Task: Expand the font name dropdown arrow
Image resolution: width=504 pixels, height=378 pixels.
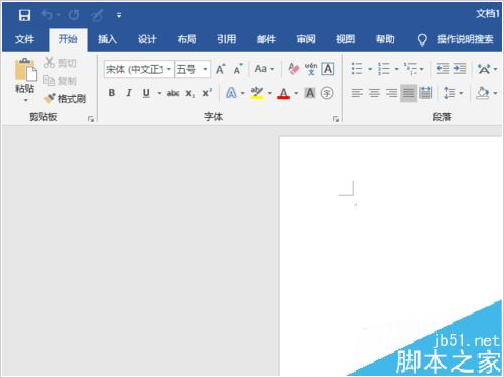Action: (169, 70)
